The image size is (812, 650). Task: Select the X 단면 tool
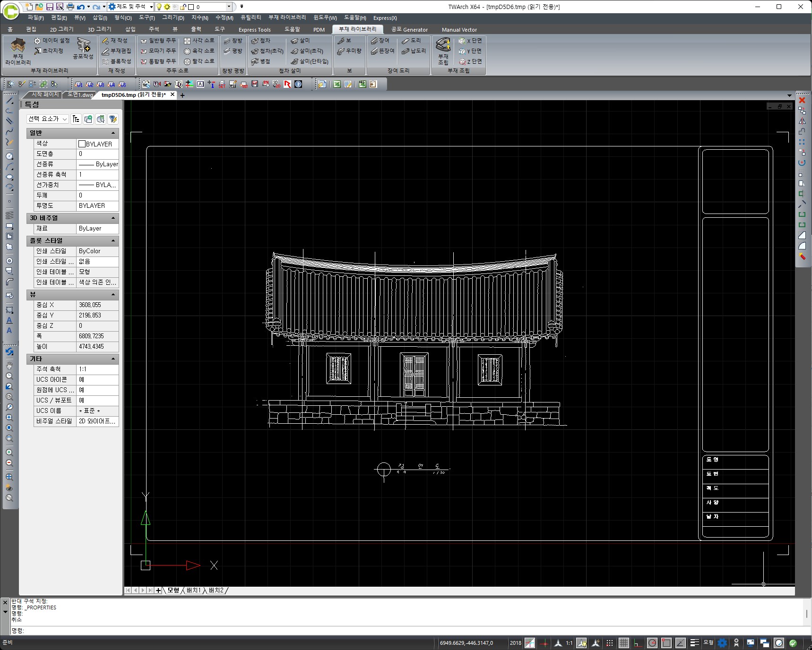(471, 41)
